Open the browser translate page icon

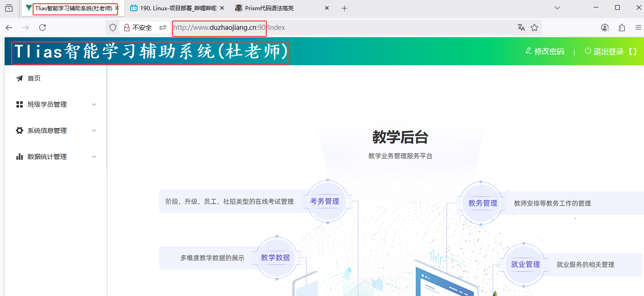[521, 28]
